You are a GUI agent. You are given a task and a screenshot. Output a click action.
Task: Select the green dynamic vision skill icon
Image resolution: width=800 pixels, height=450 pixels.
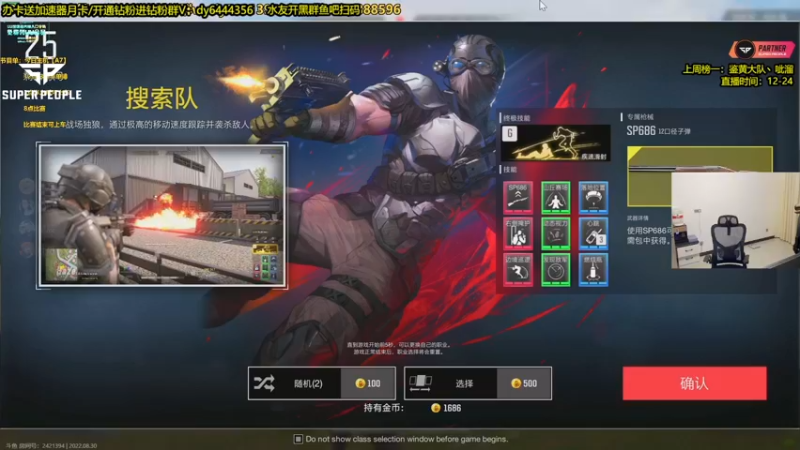pos(556,233)
